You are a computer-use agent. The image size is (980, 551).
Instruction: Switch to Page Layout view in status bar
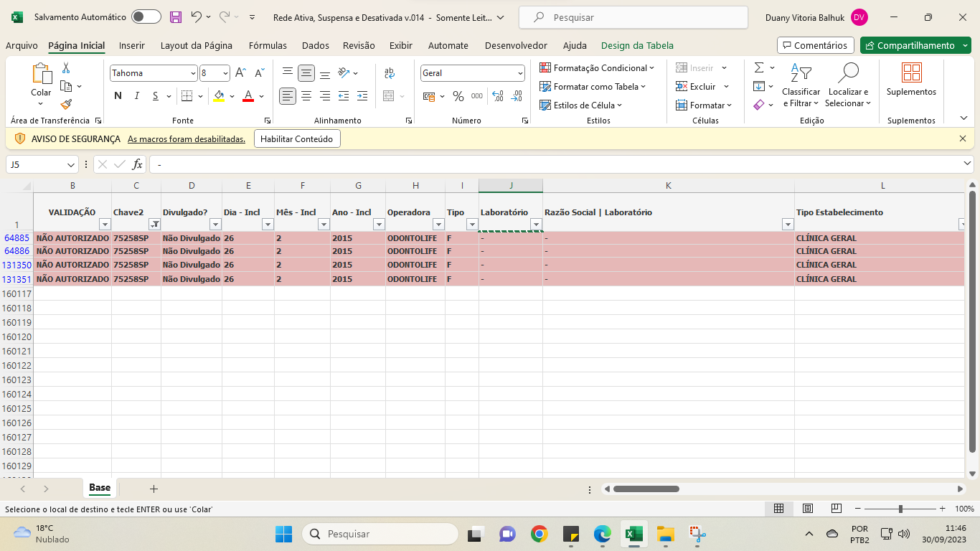807,509
